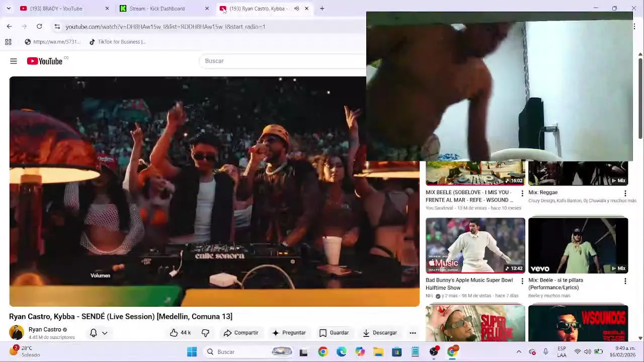Dislike the video
The height and width of the screenshot is (362, 644).
205,333
